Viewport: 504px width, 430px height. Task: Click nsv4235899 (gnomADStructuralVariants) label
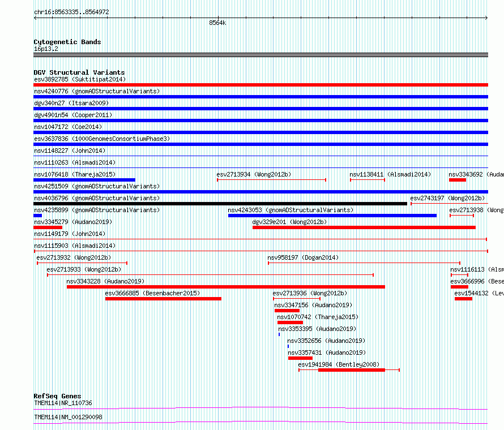pos(97,210)
